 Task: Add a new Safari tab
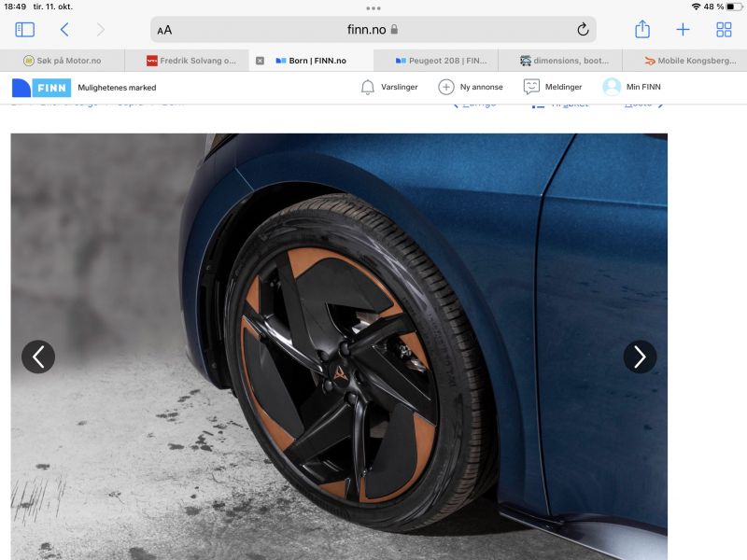(x=683, y=30)
